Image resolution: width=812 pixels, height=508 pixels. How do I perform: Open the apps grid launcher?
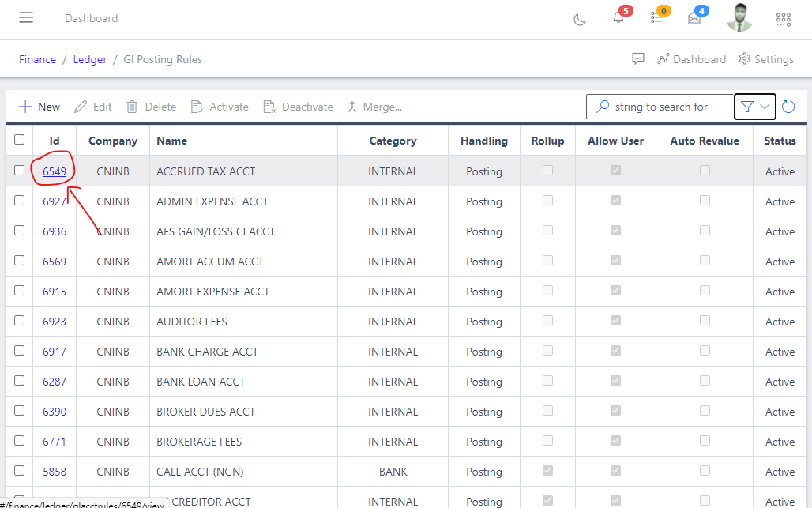[x=783, y=19]
